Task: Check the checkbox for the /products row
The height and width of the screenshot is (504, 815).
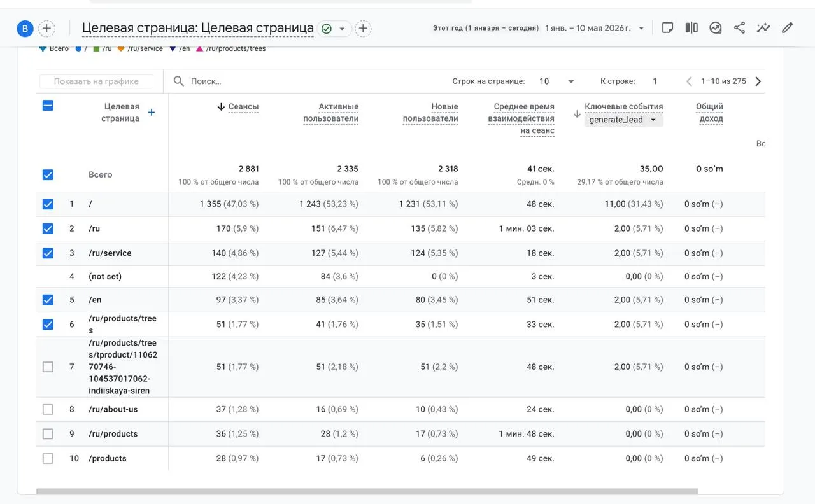Action: click(x=48, y=458)
